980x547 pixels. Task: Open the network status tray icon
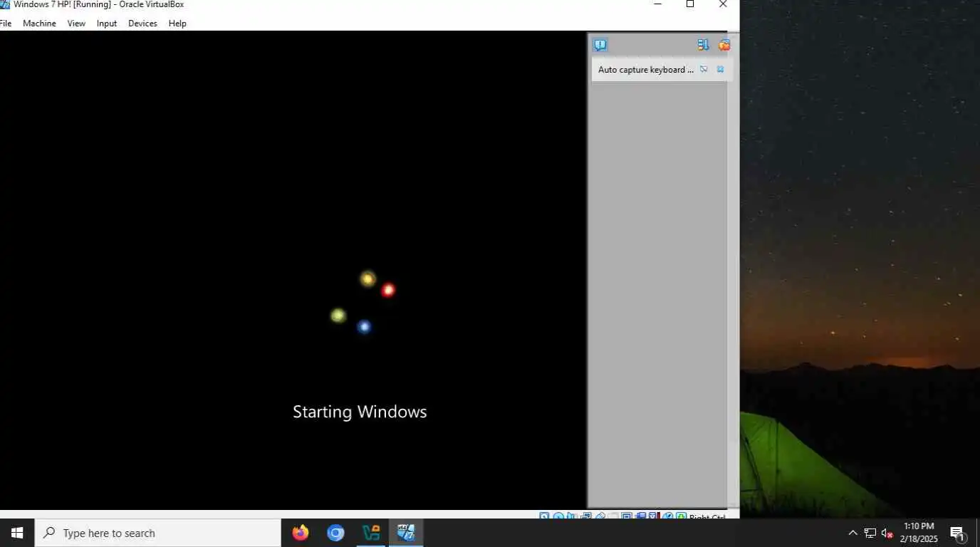coord(870,533)
